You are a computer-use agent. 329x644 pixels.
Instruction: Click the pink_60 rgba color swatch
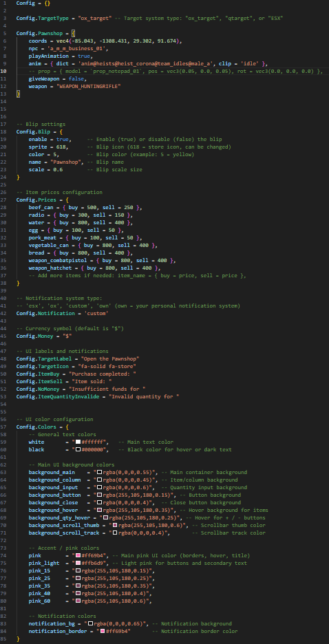click(78, 601)
